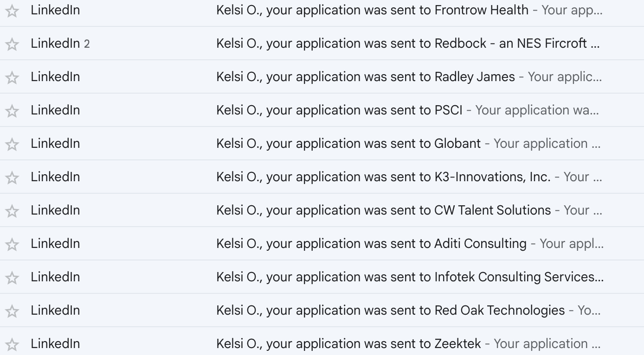Toggle star on the PSCI email
The height and width of the screenshot is (355, 644).
point(12,111)
